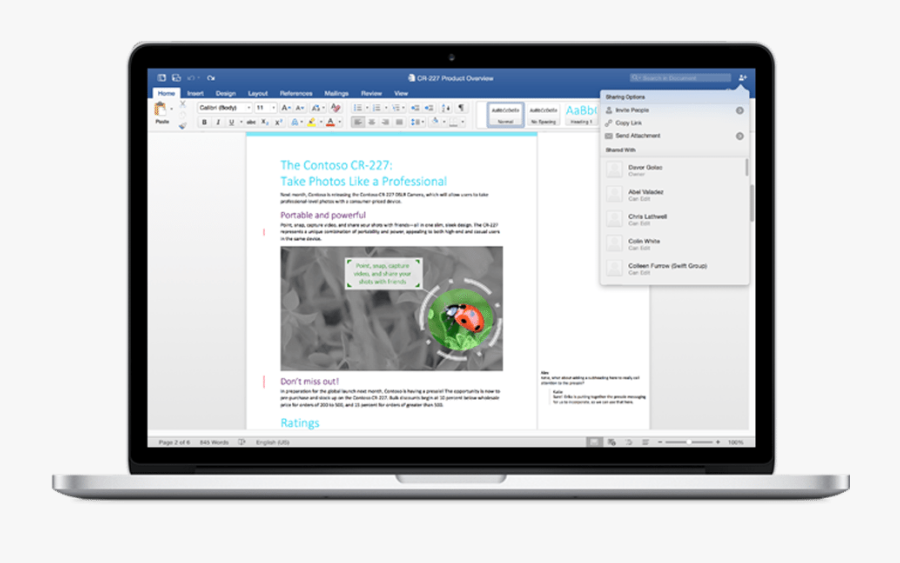Viewport: 900px width, 563px height.
Task: Click Copy Link in Sharing Options
Action: pos(629,123)
